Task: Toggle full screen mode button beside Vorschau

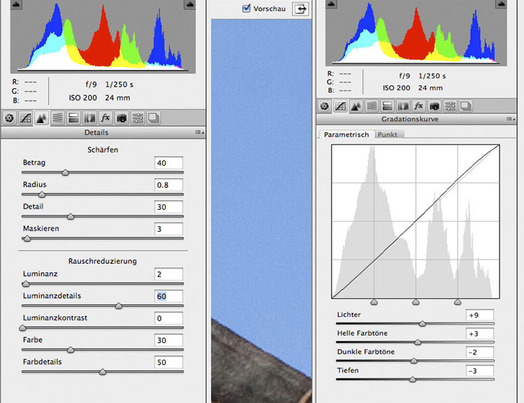Action: click(x=300, y=9)
